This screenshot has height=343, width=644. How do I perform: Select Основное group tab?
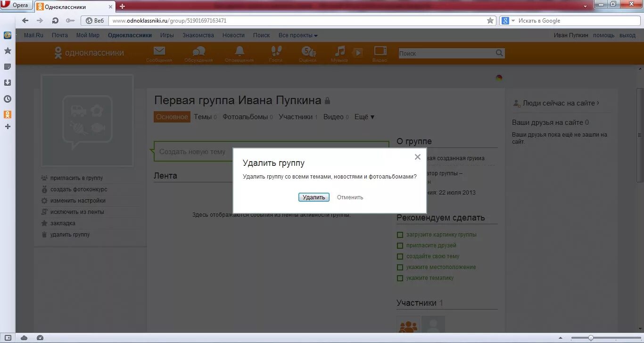click(172, 117)
